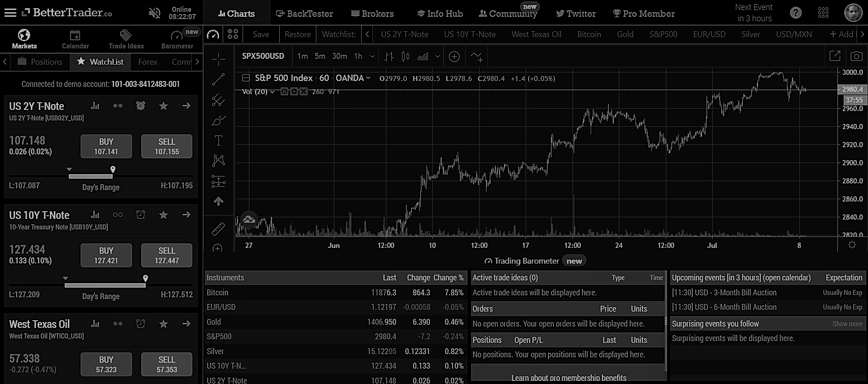Click the US 2Y T-Note day's range slider

[x=100, y=176]
